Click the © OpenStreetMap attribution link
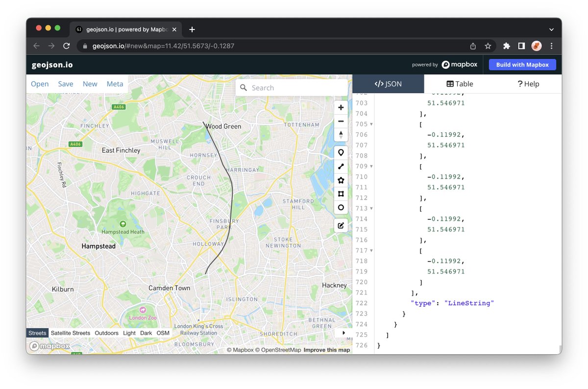 (x=278, y=350)
